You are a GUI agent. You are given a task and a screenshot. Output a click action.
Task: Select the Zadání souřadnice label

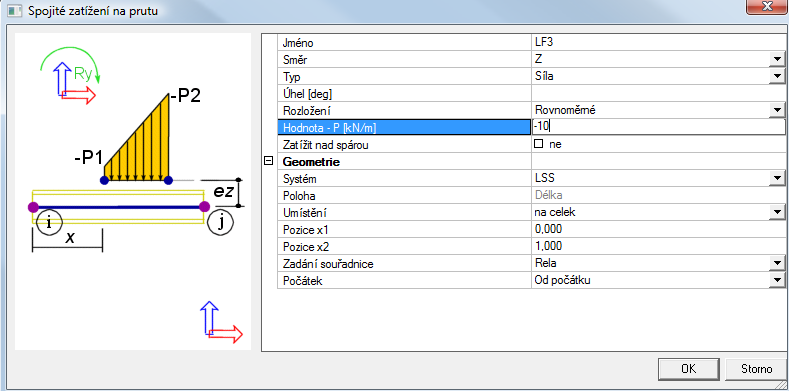coord(329,264)
